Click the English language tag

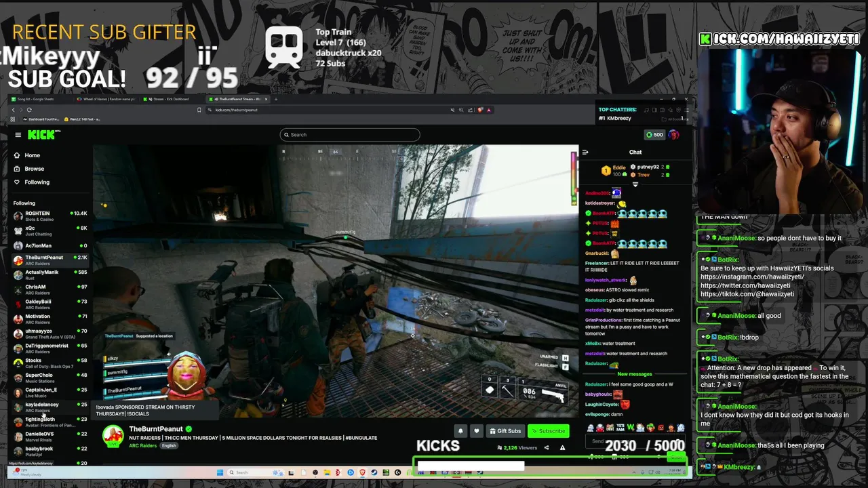coord(168,445)
